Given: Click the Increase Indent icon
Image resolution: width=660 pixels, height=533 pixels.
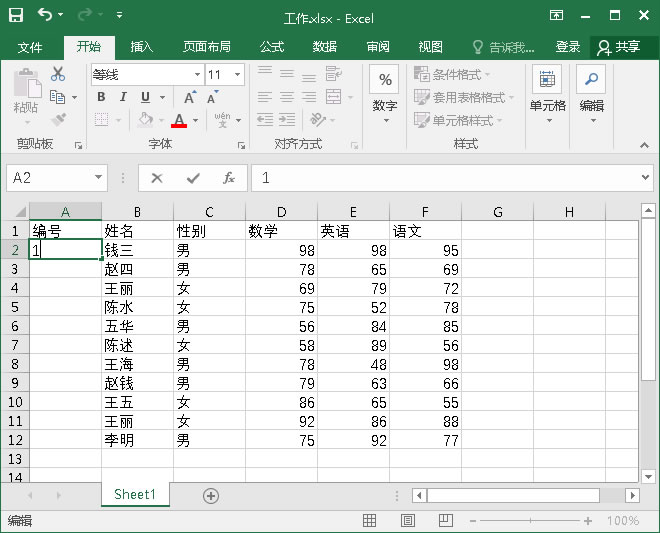Looking at the screenshot, I should pyautogui.click(x=287, y=120).
